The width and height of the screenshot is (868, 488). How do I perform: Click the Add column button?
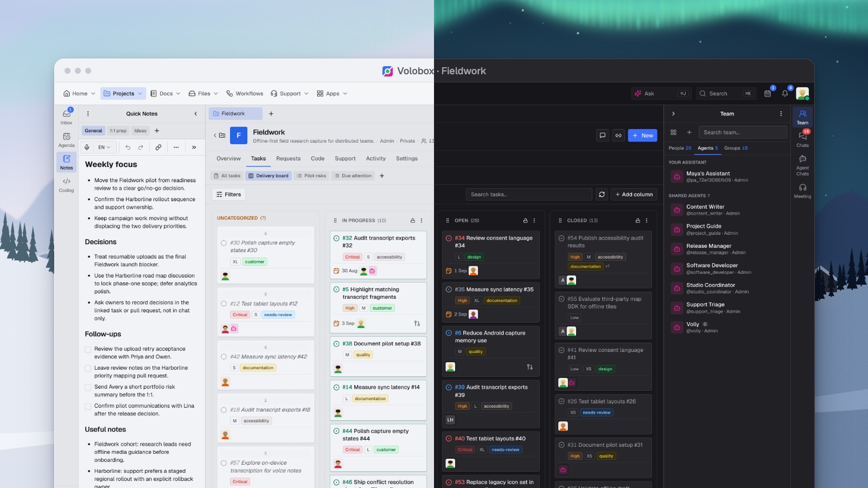point(634,194)
